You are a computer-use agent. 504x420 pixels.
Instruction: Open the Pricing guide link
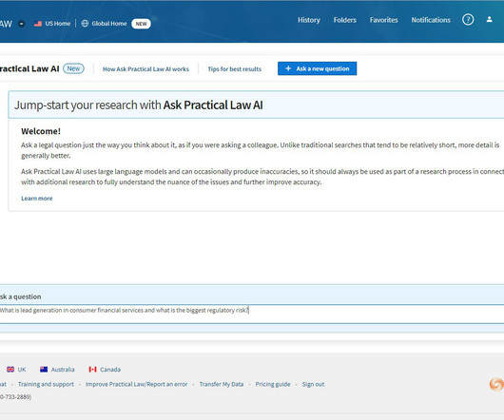coord(273,384)
